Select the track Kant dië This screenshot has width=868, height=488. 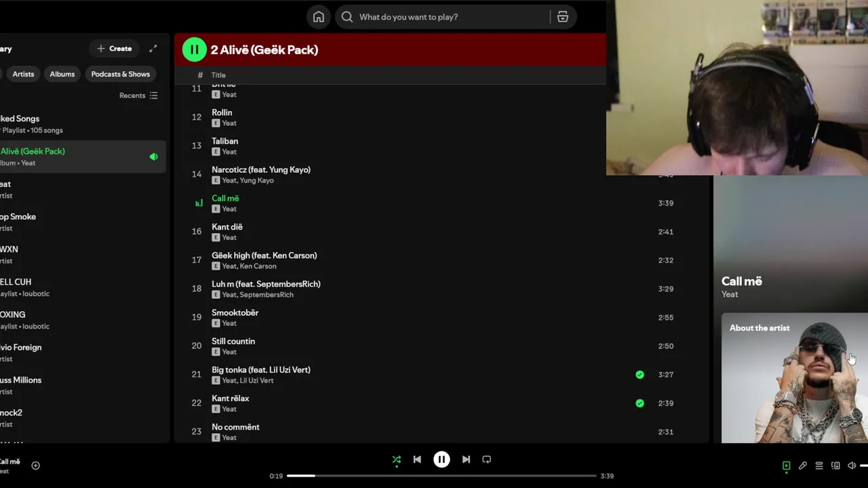(227, 226)
